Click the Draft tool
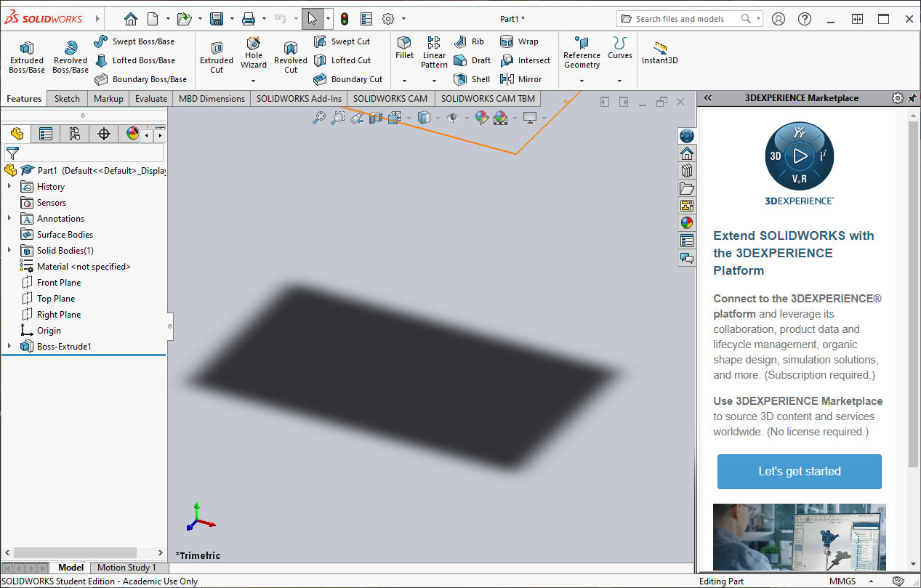The width and height of the screenshot is (921, 588). (x=472, y=60)
